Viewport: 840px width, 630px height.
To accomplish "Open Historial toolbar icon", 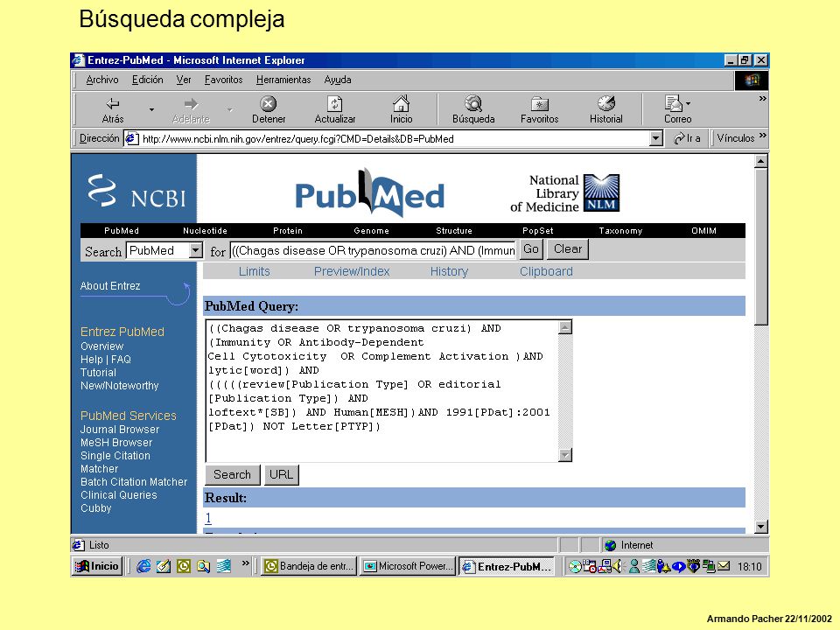I will click(x=605, y=103).
